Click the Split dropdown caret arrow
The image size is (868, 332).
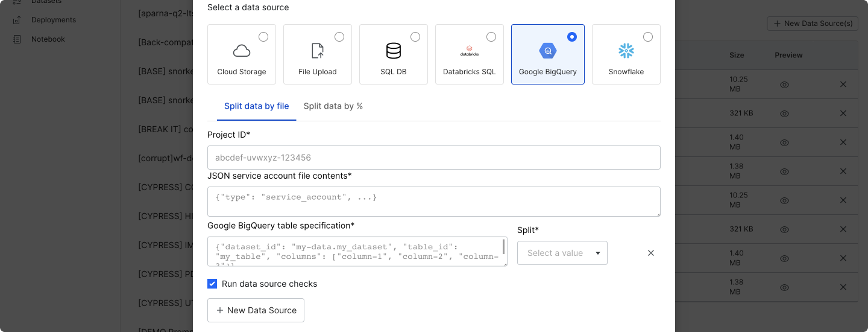coord(598,253)
